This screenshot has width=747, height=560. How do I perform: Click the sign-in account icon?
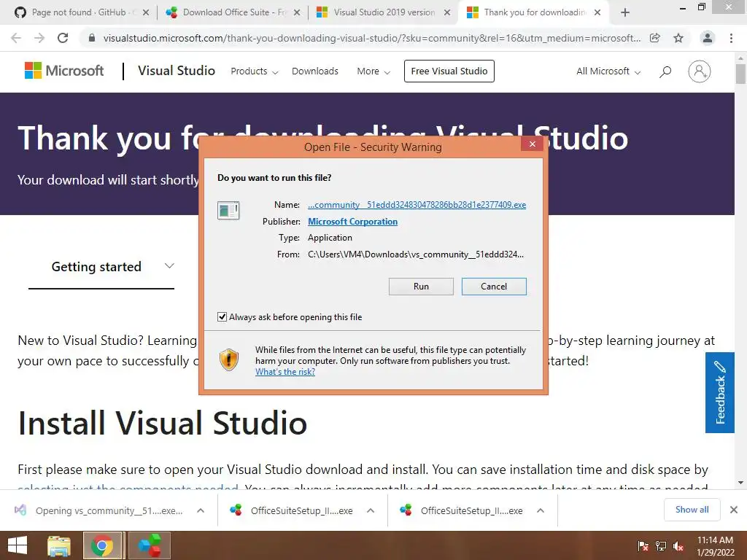(x=700, y=71)
